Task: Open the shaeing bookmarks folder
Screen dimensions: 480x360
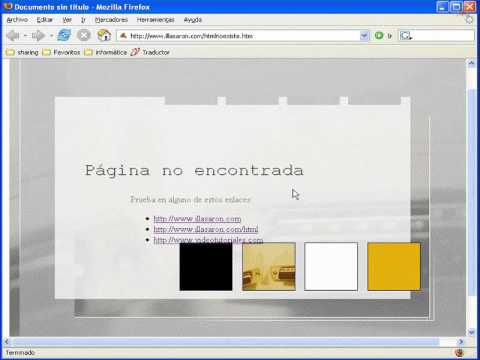Action: pos(22,52)
